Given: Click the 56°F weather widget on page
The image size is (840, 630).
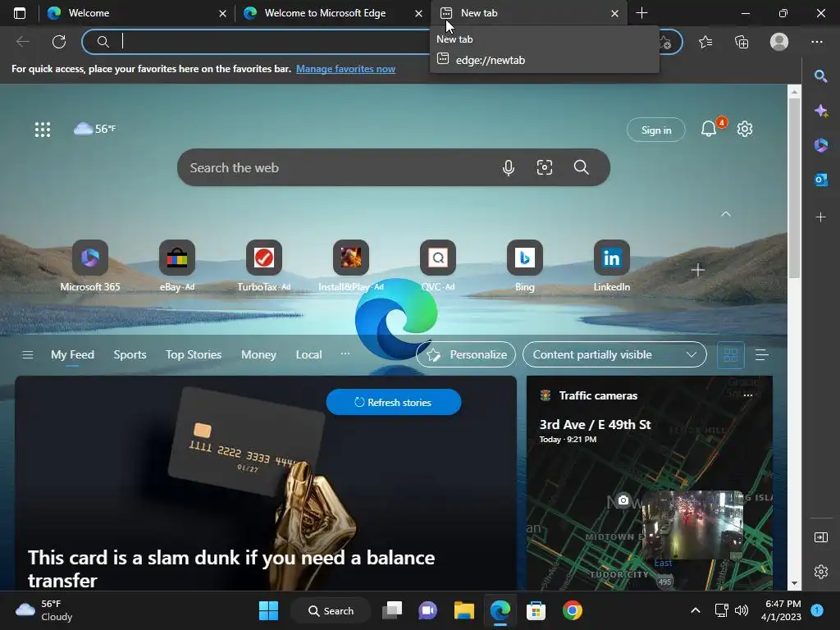Looking at the screenshot, I should (x=95, y=129).
